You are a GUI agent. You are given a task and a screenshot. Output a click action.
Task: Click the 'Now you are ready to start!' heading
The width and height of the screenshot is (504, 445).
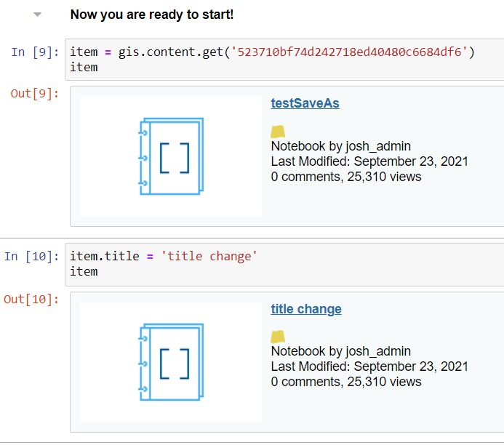tap(152, 15)
